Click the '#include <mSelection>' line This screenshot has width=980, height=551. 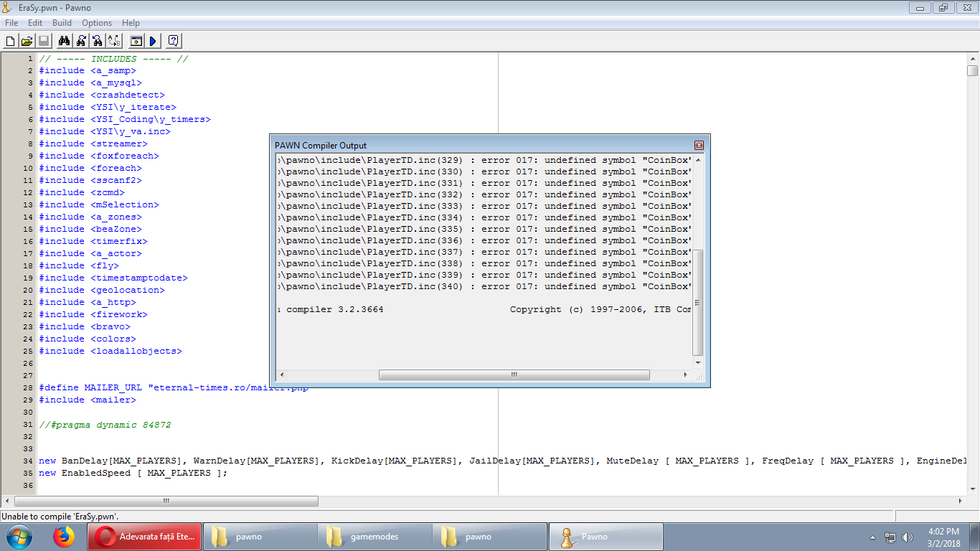99,204
